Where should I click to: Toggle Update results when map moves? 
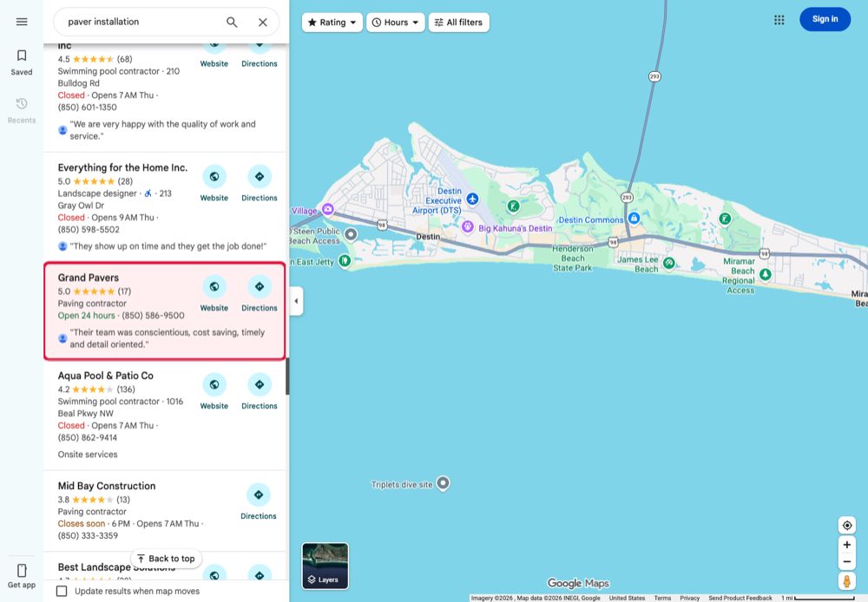62,591
